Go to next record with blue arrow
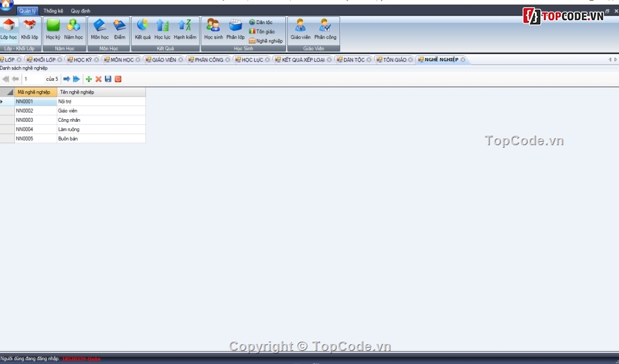 [66, 79]
